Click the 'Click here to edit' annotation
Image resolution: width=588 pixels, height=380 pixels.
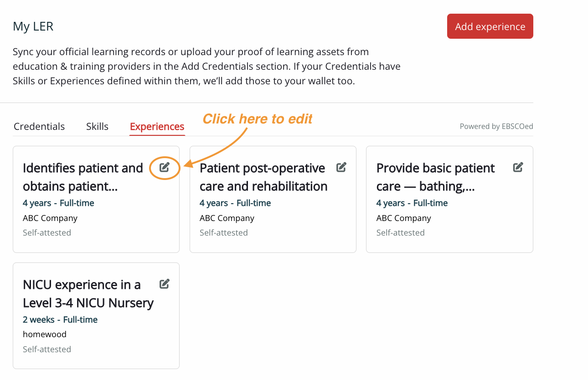(258, 119)
